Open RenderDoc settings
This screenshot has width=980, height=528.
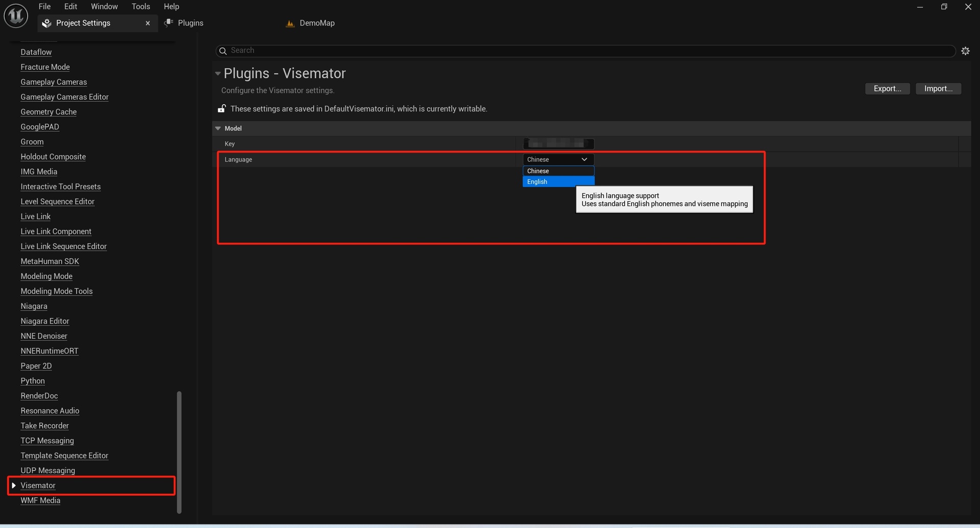coord(39,396)
